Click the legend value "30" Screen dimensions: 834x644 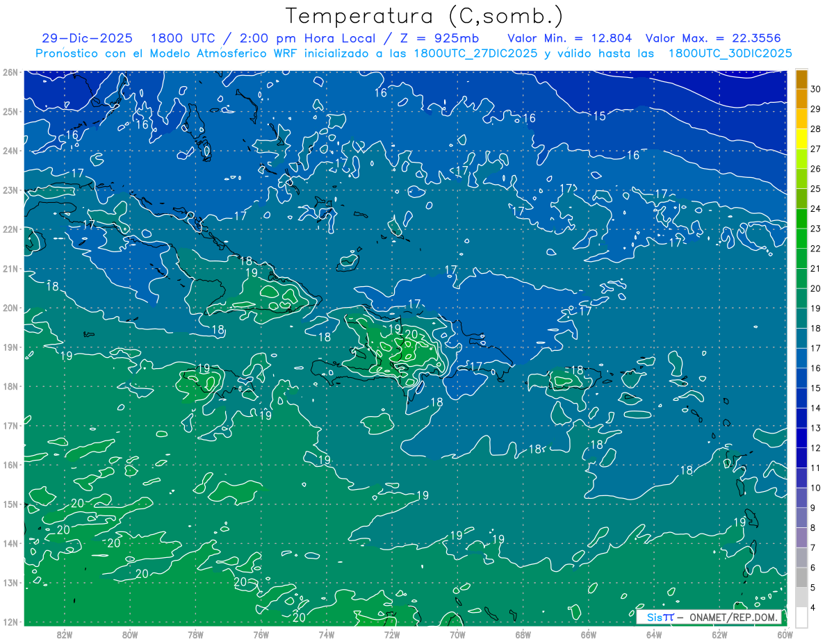[816, 88]
